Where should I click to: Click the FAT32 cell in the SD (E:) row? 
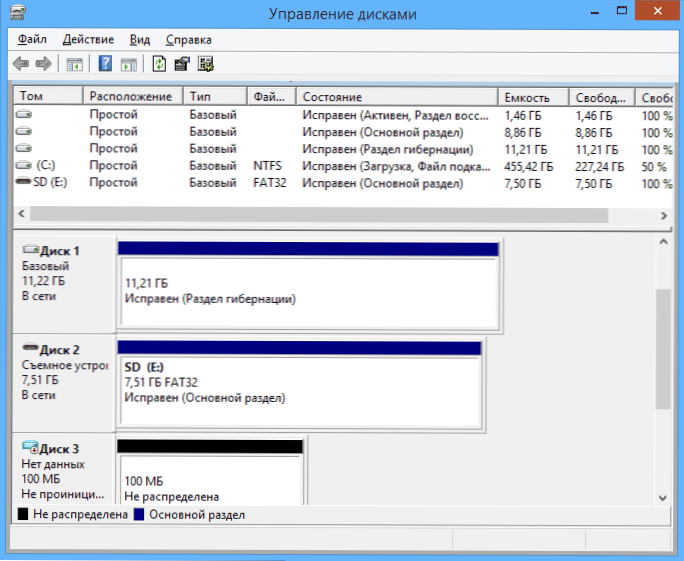click(x=270, y=183)
